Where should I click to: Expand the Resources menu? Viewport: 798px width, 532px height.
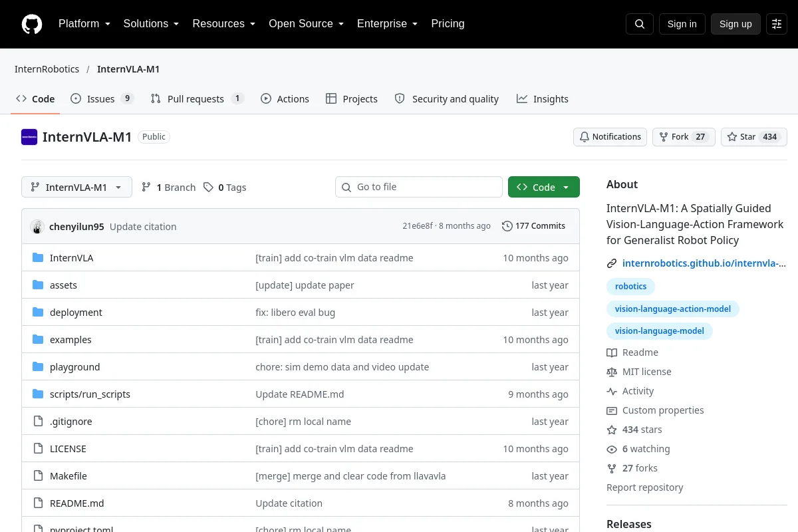(x=224, y=24)
